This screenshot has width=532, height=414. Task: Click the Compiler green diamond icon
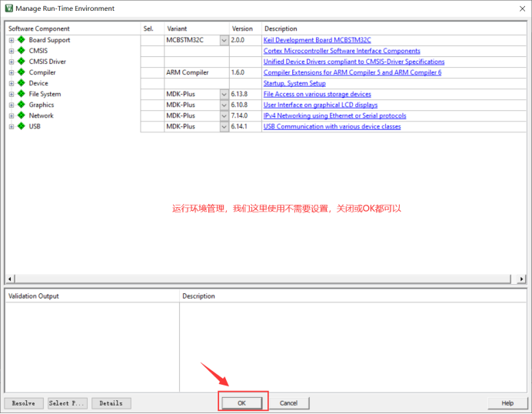(x=22, y=72)
